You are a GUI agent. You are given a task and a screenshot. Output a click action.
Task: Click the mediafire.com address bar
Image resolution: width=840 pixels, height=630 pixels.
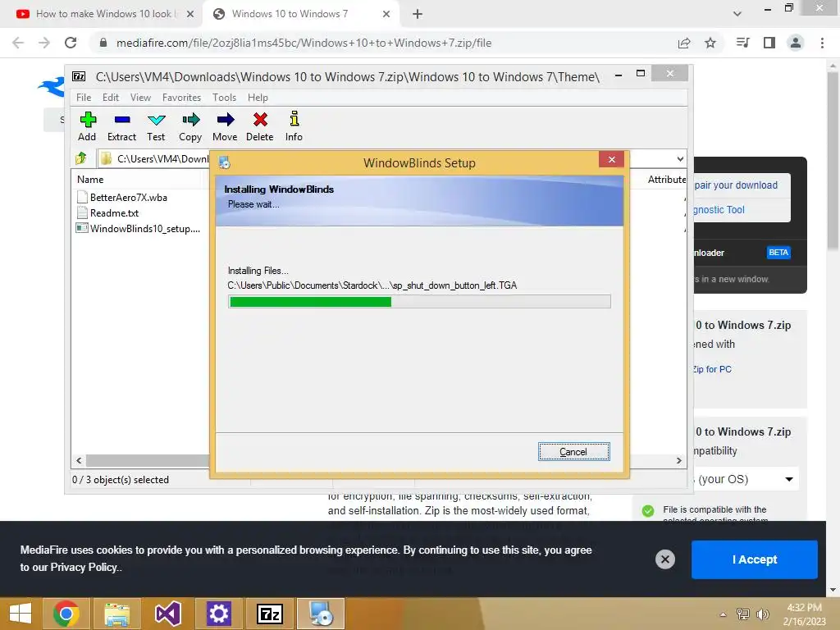click(304, 43)
